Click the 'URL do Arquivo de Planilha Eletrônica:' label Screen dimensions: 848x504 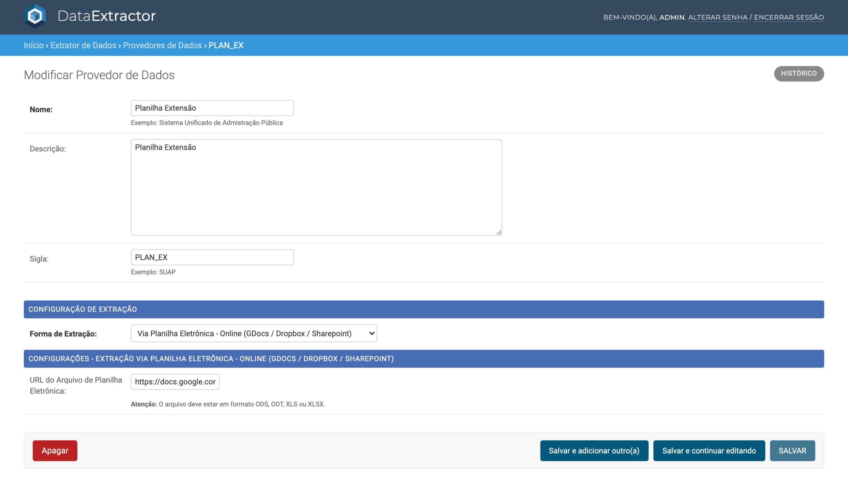tap(76, 385)
